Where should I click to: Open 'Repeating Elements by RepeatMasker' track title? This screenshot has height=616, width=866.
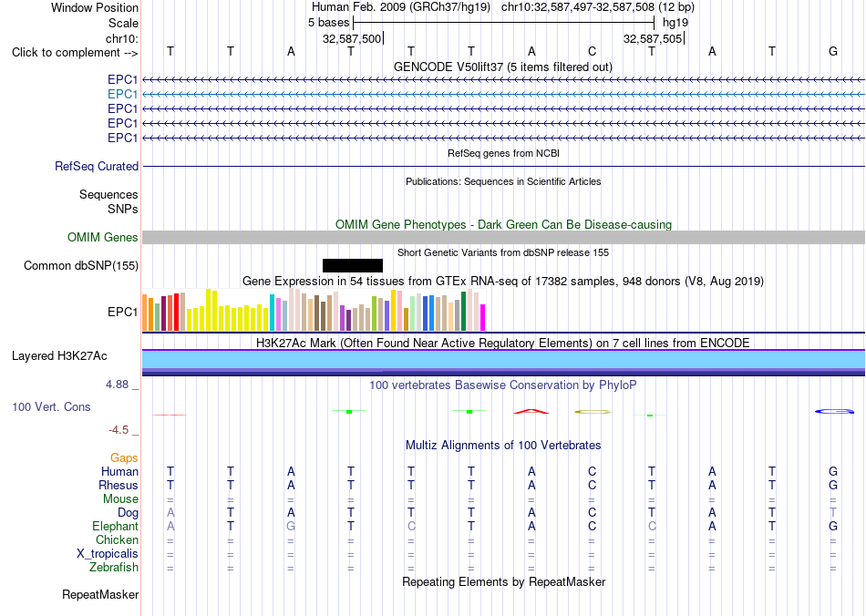(x=503, y=581)
